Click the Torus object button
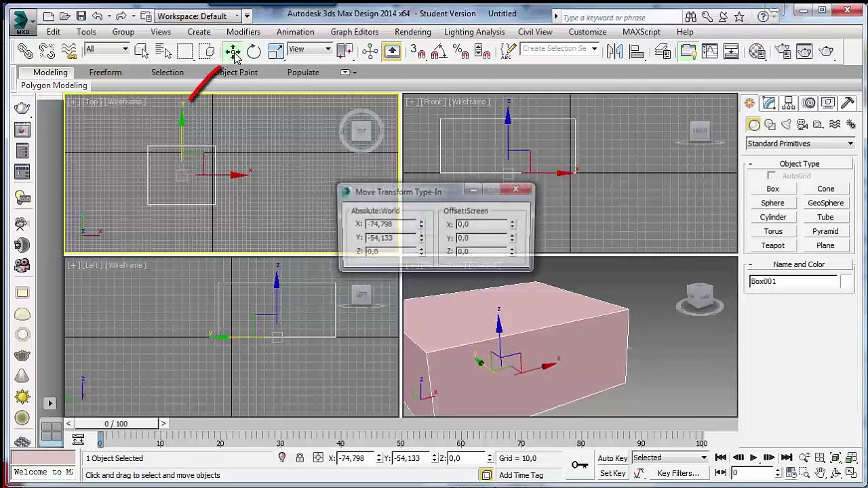The image size is (868, 488). (772, 232)
